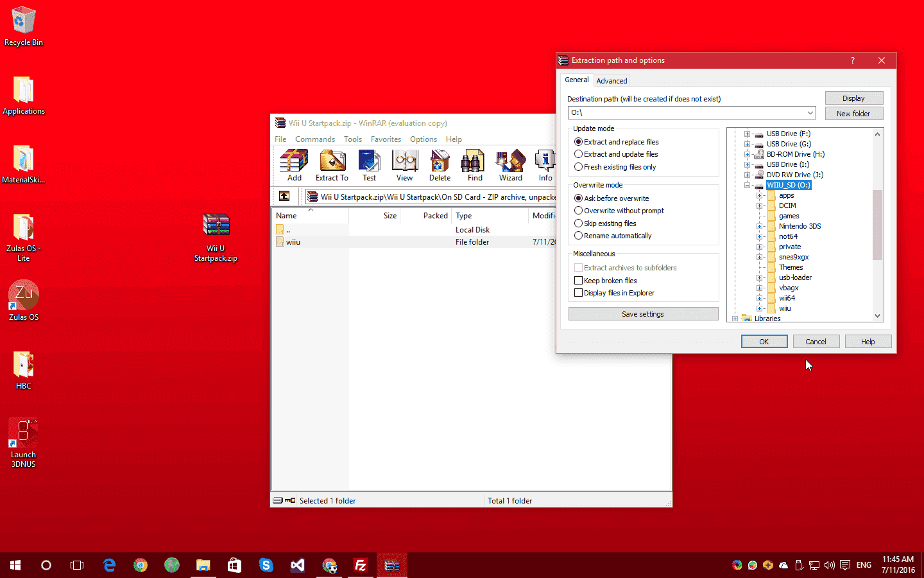Screen dimensions: 924x578
Task: Open File Explorer from the taskbar
Action: point(203,565)
